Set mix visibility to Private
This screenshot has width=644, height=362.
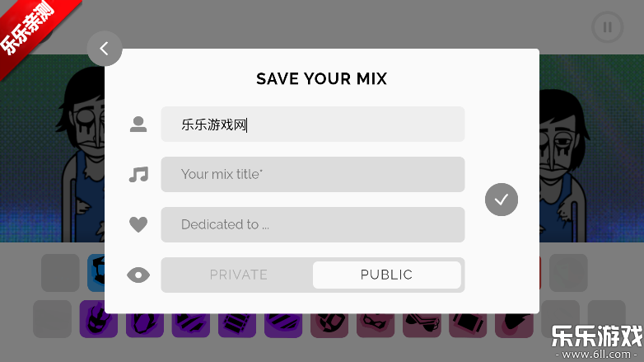coord(238,275)
